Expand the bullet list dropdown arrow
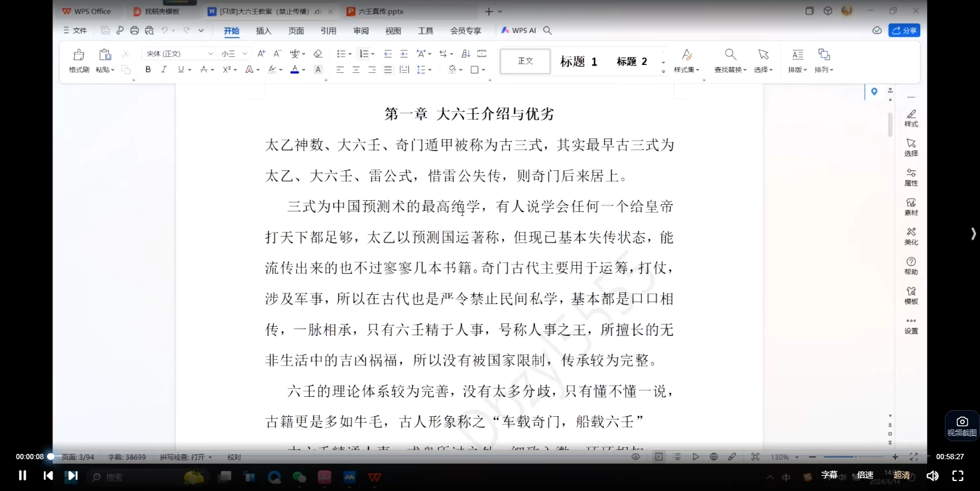The height and width of the screenshot is (491, 980). pyautogui.click(x=349, y=54)
